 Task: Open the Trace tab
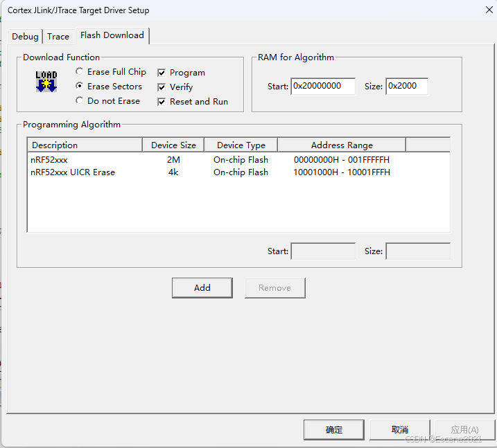58,37
